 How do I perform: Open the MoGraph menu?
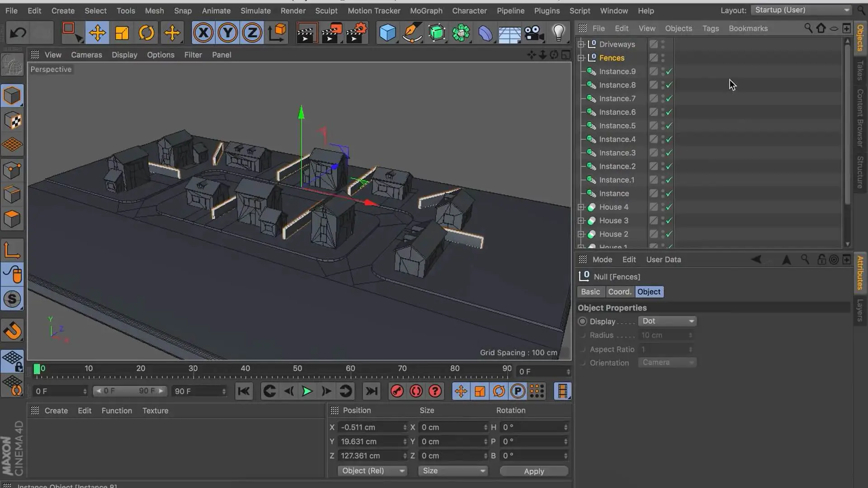[426, 10]
